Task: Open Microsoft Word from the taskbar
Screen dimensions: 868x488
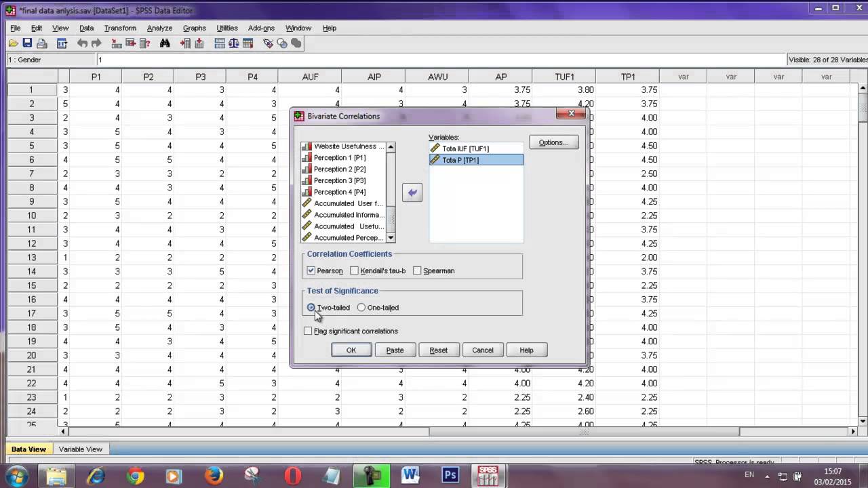Action: pos(410,475)
